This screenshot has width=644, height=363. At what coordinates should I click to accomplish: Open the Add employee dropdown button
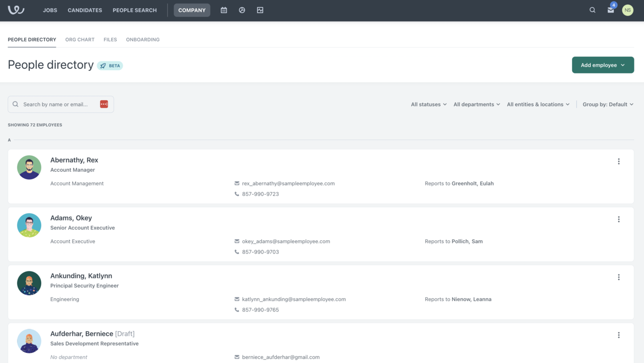pyautogui.click(x=603, y=65)
